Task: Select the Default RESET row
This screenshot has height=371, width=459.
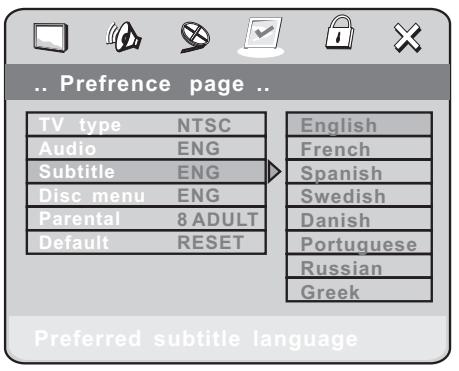Action: tap(146, 242)
